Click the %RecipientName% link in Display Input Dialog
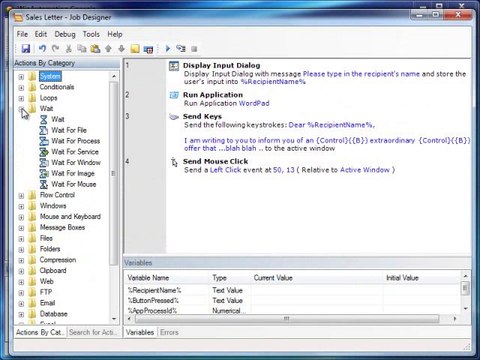 coord(273,82)
